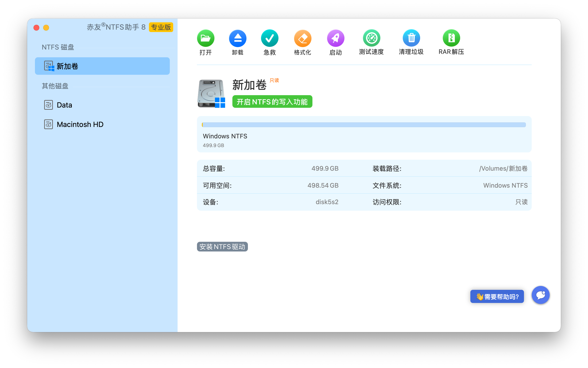Minimize window with the yellow button
Image resolution: width=588 pixels, height=368 pixels.
click(x=46, y=27)
